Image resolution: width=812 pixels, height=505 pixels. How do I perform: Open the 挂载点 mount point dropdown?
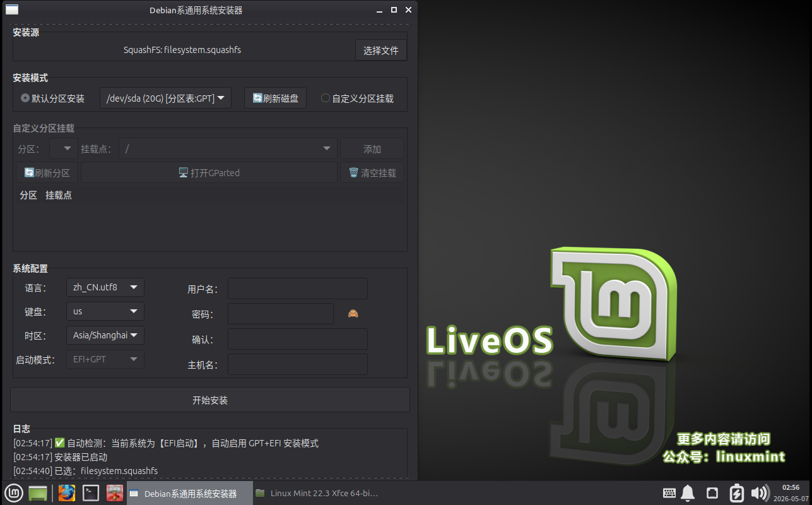[x=228, y=149]
